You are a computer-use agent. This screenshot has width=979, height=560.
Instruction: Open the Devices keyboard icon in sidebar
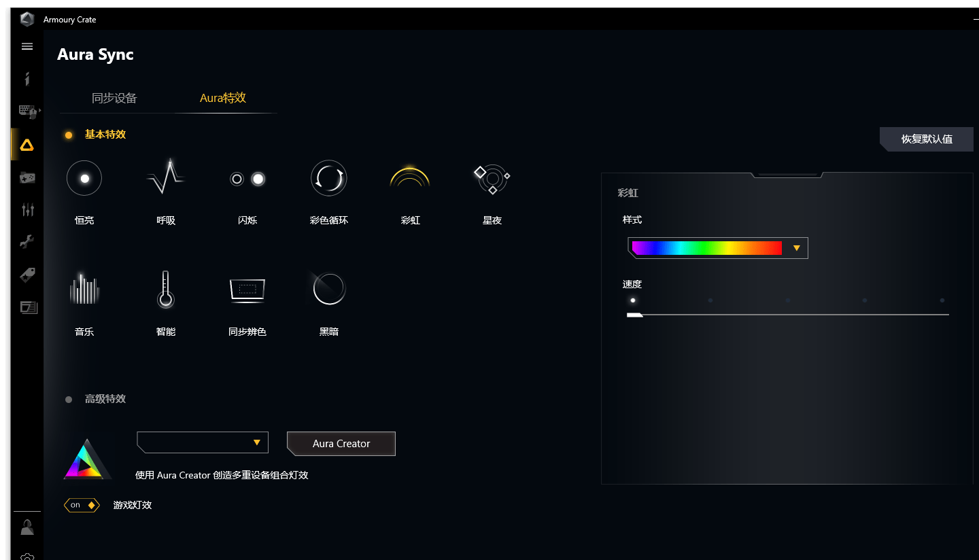28,111
